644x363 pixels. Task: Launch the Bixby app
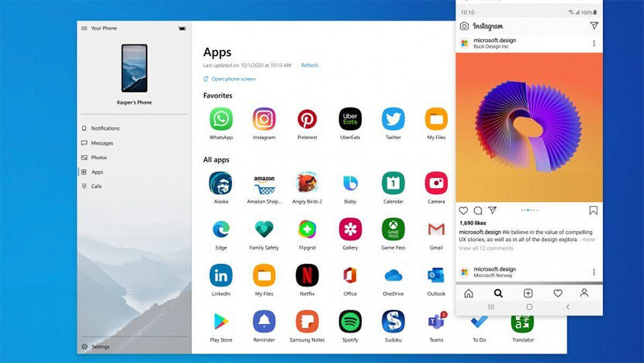click(350, 183)
